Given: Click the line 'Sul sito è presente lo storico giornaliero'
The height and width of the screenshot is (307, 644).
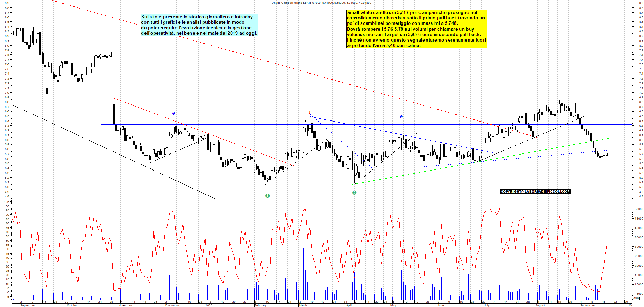Looking at the screenshot, I should point(197,17).
